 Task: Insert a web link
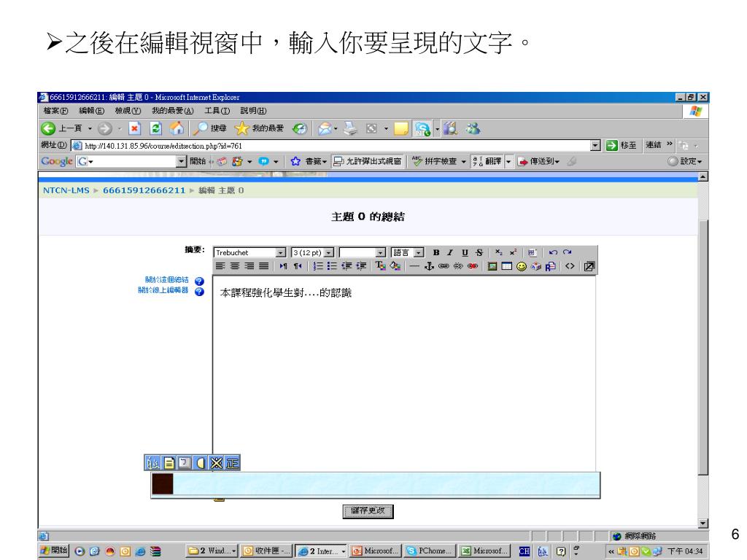444,266
